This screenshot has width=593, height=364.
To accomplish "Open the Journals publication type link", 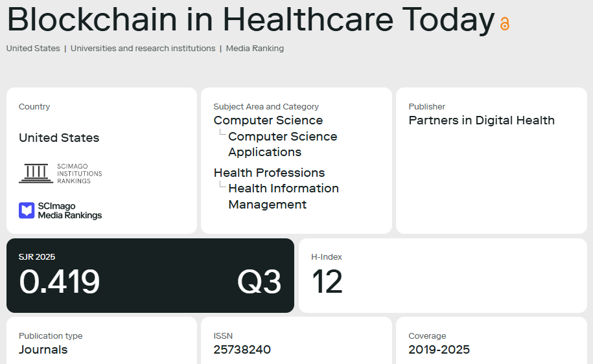I will point(43,350).
